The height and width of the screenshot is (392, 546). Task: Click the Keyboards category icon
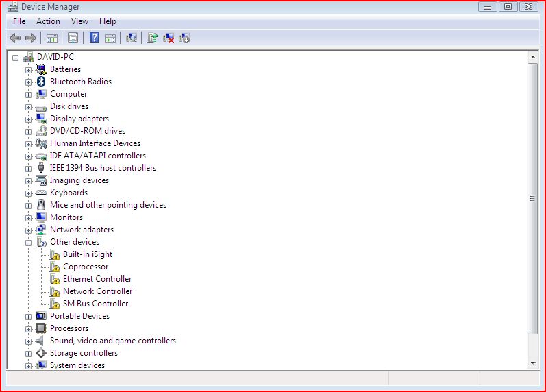[41, 193]
